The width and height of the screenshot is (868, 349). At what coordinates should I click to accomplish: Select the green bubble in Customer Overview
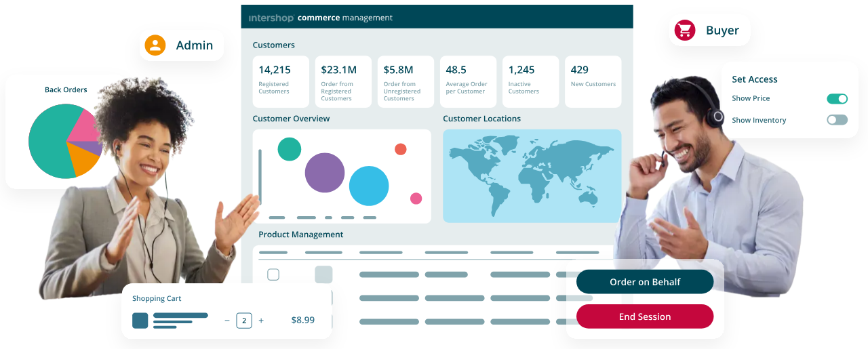290,149
